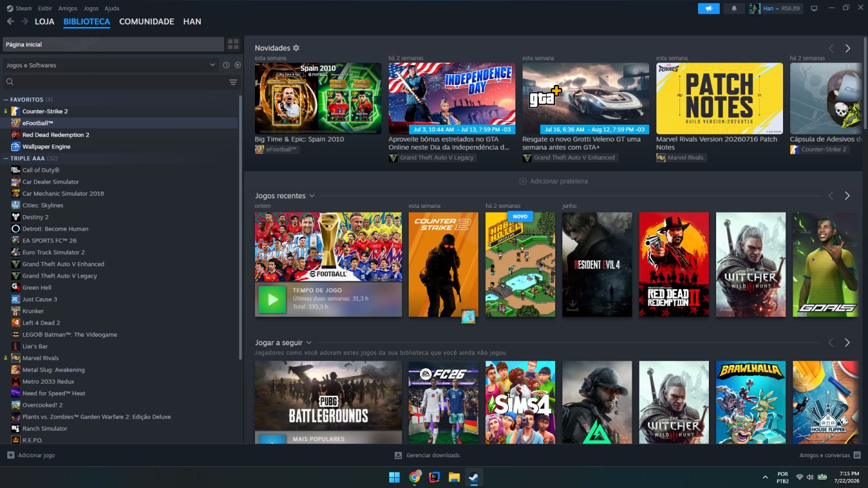Open File Explorer from the taskbar

[x=454, y=477]
